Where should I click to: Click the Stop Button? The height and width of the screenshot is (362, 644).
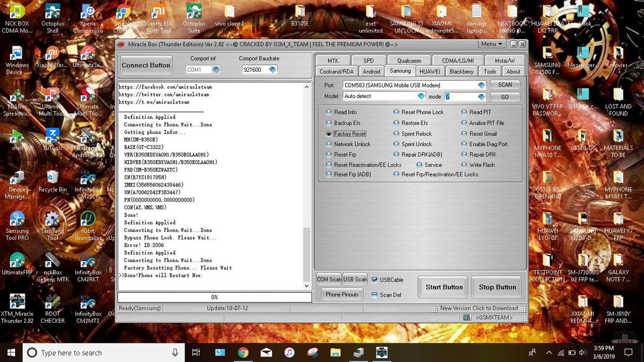[497, 287]
